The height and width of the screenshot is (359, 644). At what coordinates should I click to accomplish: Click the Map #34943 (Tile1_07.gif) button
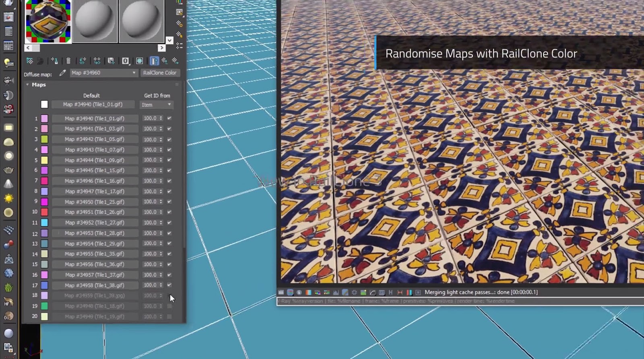coord(95,150)
